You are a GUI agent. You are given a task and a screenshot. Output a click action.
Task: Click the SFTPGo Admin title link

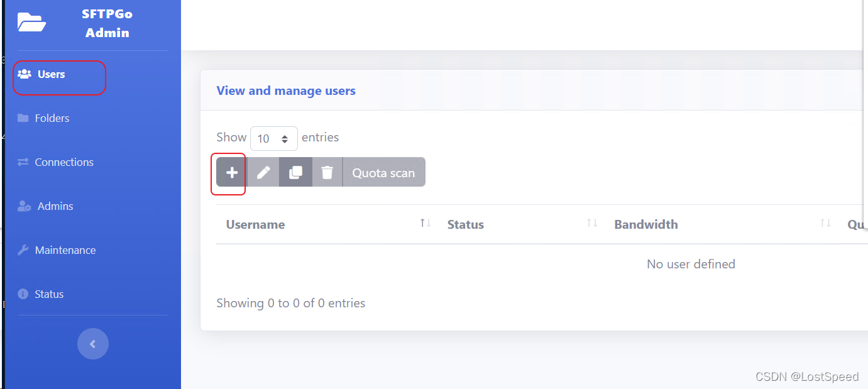pos(107,23)
